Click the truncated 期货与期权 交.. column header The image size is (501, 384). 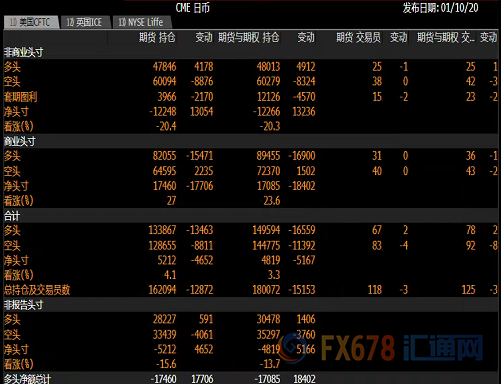446,37
